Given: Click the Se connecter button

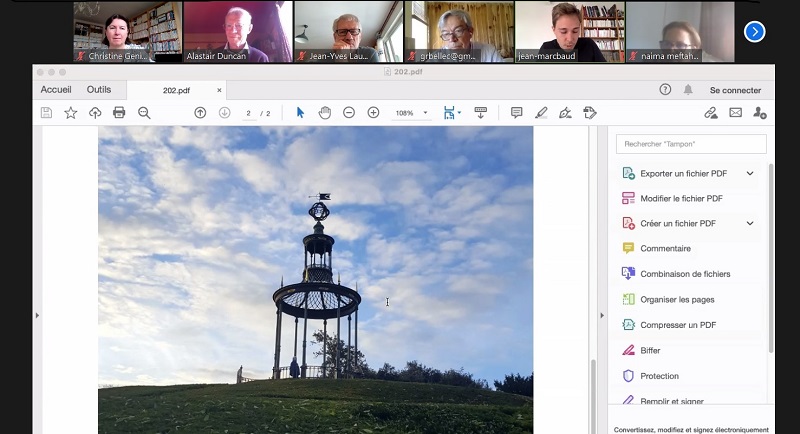Looking at the screenshot, I should click(735, 90).
